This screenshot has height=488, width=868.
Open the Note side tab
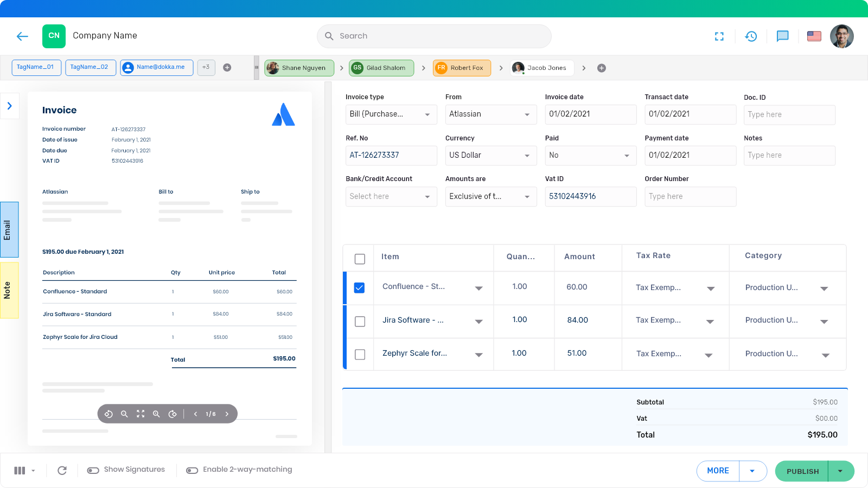point(9,290)
